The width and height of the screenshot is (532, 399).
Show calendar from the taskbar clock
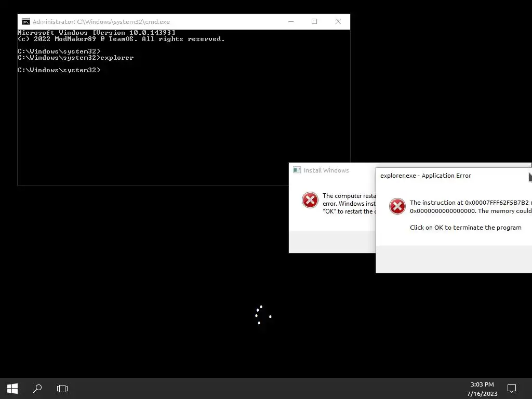coord(482,389)
